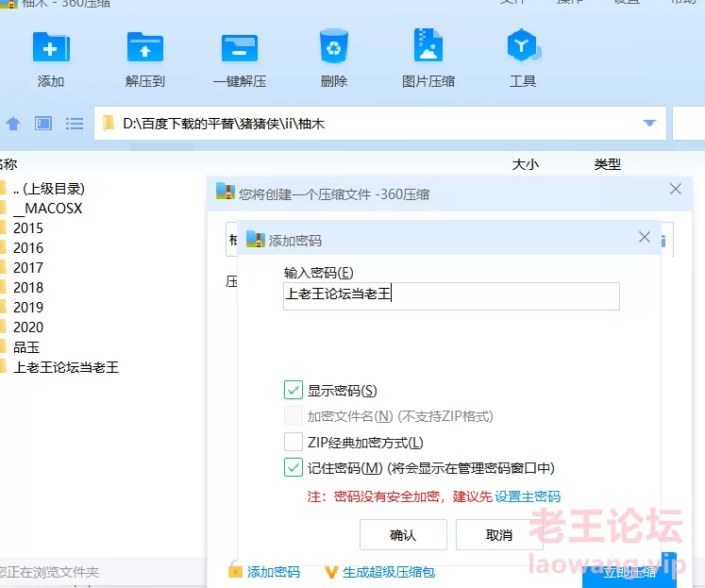Select the 上老王论坛当老王 folder in file list
This screenshot has width=705, height=588.
(x=66, y=367)
